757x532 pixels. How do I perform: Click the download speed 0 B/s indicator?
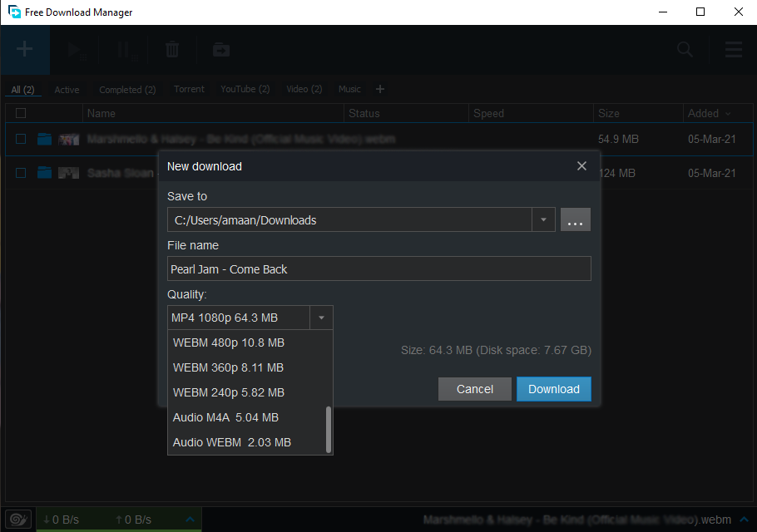click(61, 520)
